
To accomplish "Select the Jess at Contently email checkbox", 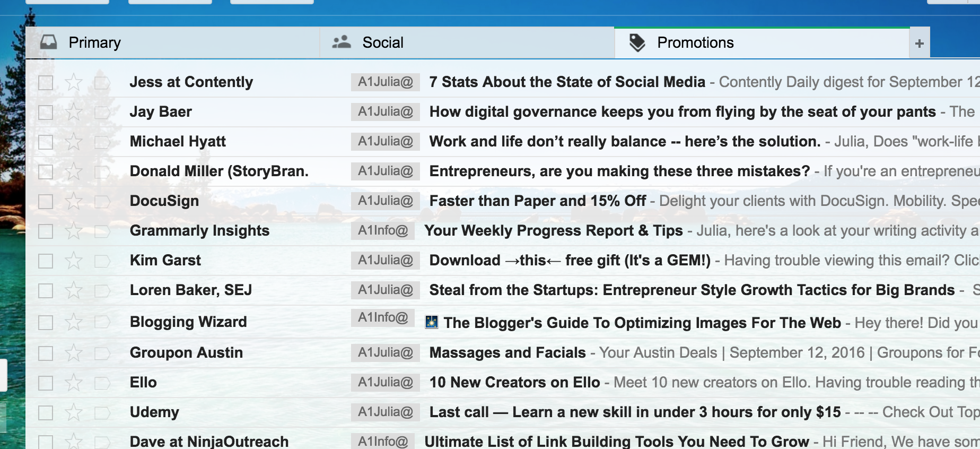I will click(46, 83).
